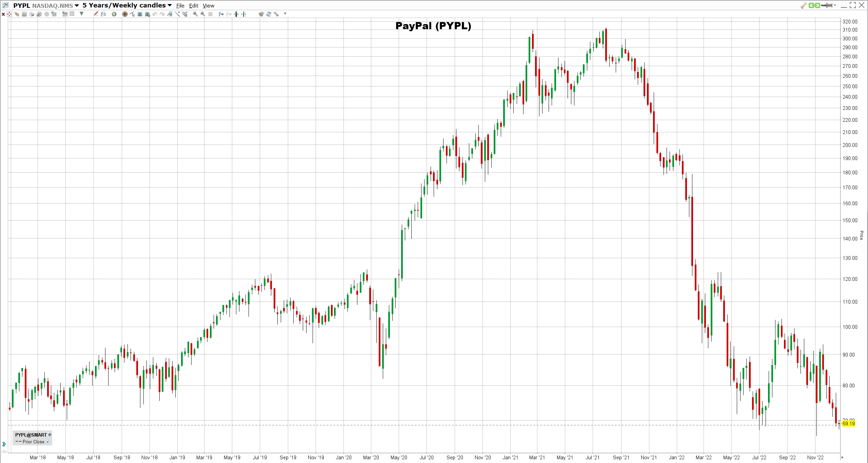Click the Jan '20 time axis label
868x463 pixels.
343,458
